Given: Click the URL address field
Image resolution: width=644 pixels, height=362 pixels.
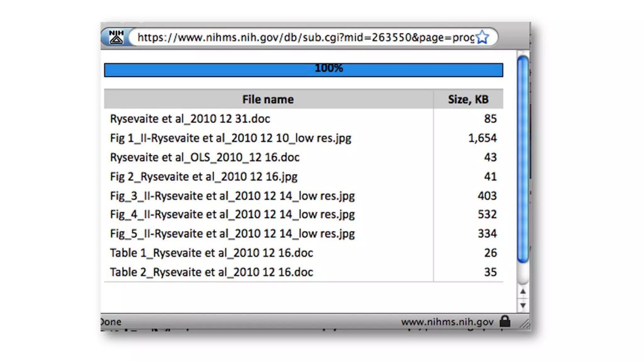Looking at the screenshot, I should [305, 37].
